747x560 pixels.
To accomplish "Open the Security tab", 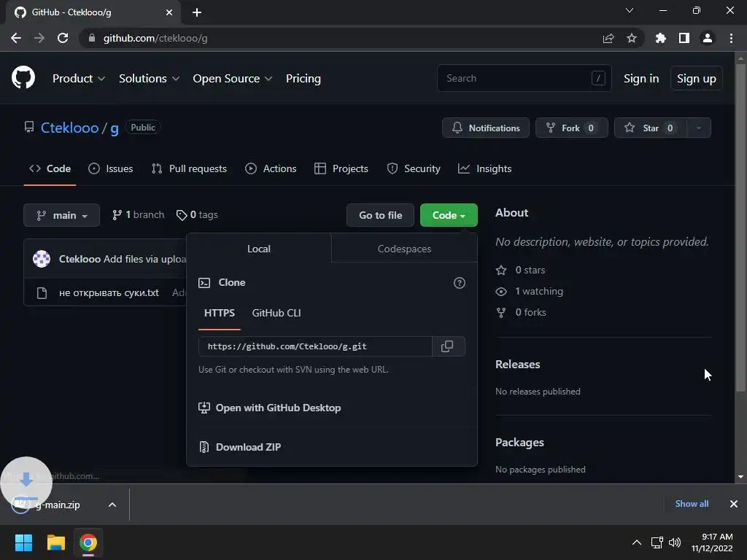I will coord(414,168).
